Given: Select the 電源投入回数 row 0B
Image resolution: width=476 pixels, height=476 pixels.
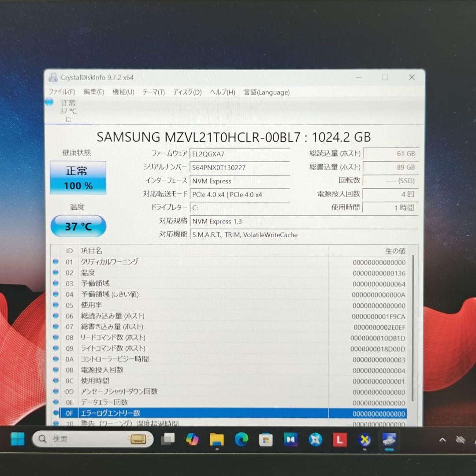Looking at the screenshot, I should pos(229,370).
